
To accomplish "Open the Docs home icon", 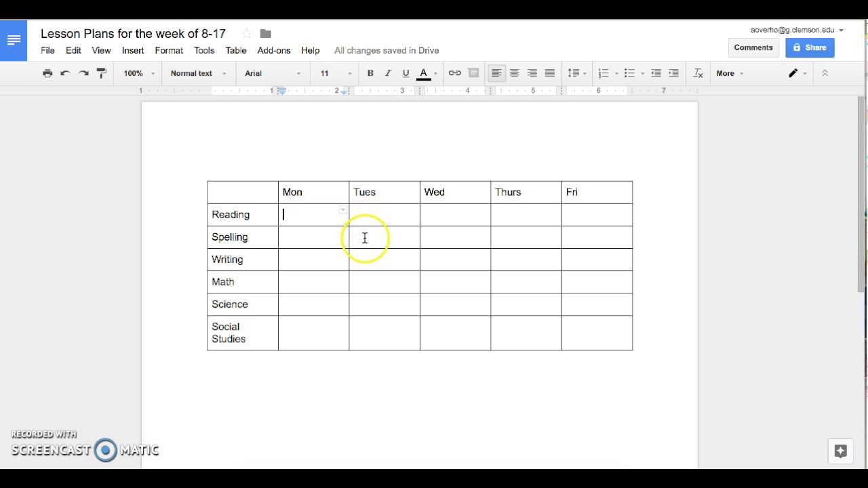I will click(14, 40).
